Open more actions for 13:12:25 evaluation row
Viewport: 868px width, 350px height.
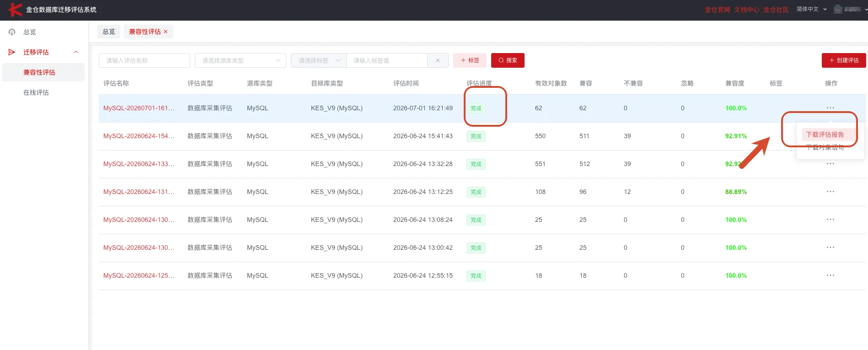click(830, 192)
